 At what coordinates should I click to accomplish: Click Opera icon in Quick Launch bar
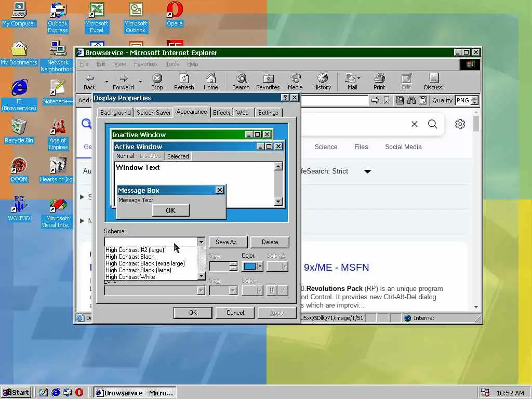tap(79, 392)
